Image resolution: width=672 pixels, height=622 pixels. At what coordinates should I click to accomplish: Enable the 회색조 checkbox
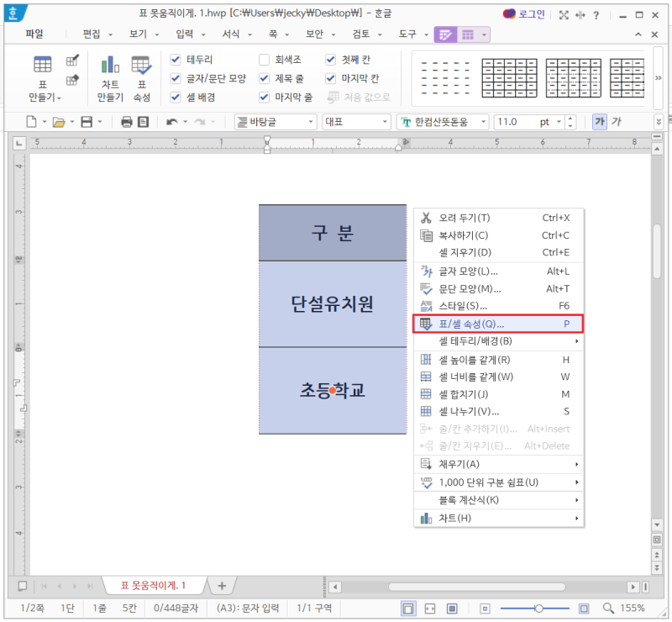click(264, 59)
